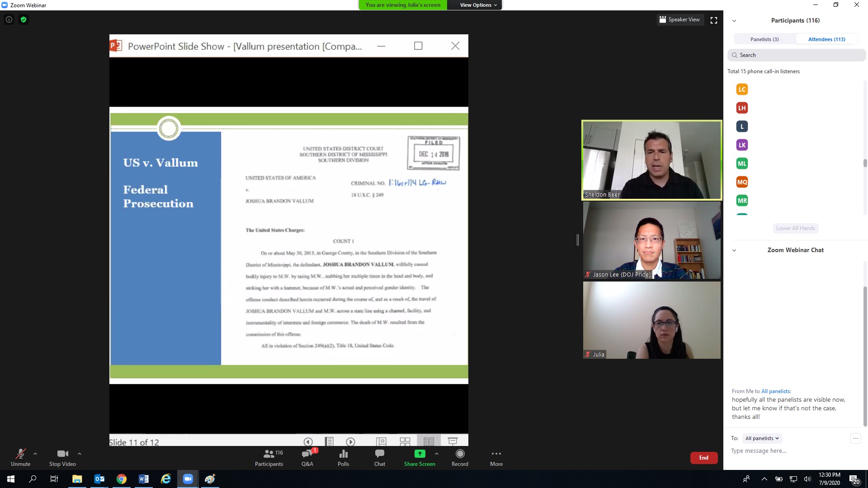
Task: Click the attendee list vertical scrollbar
Action: point(865,163)
